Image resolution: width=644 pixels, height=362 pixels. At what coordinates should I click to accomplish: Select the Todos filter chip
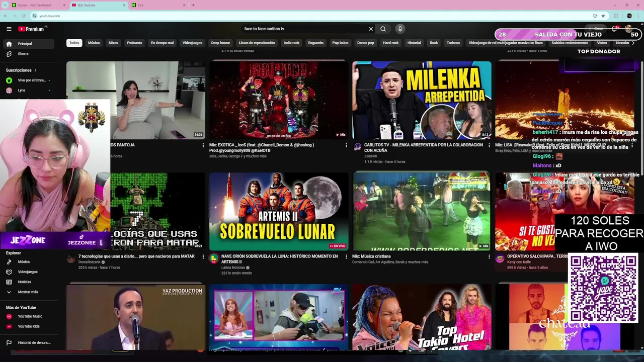[74, 43]
